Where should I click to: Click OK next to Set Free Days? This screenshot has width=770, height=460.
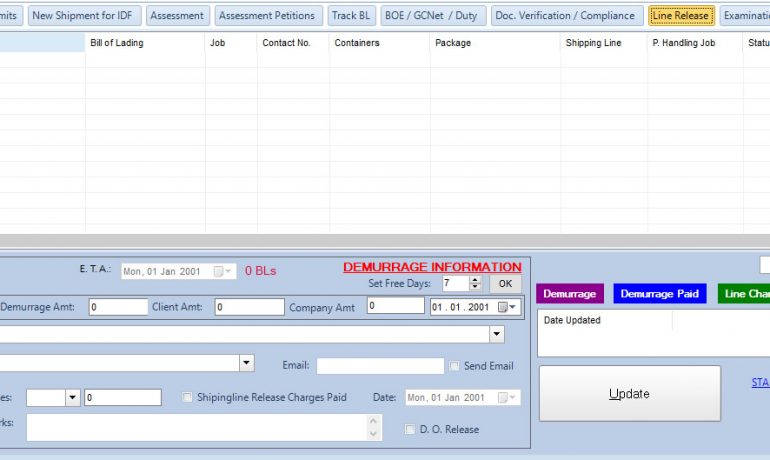(x=505, y=284)
